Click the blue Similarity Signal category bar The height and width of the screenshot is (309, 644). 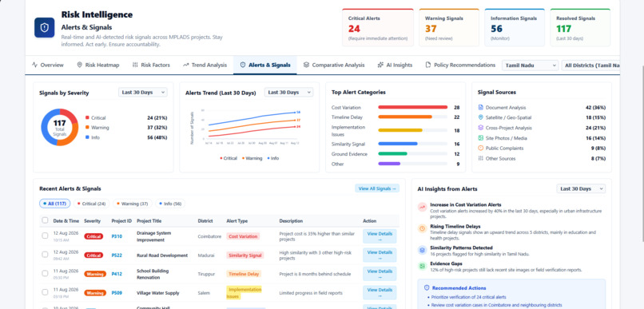[x=398, y=144]
